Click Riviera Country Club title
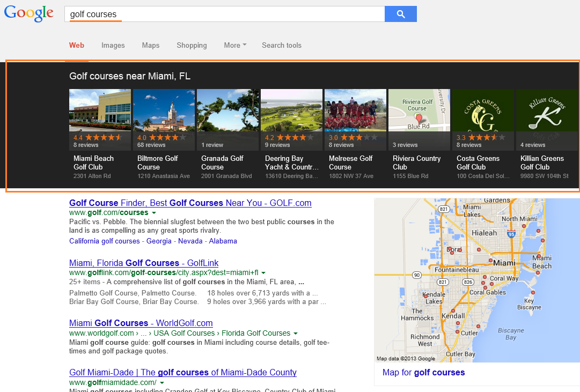The height and width of the screenshot is (392, 580). click(x=416, y=162)
